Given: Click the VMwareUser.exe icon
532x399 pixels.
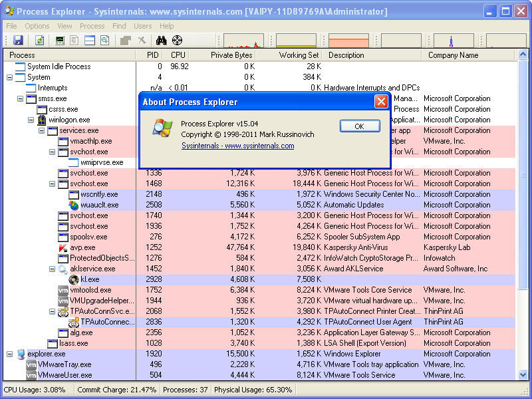Looking at the screenshot, I should click(x=31, y=375).
